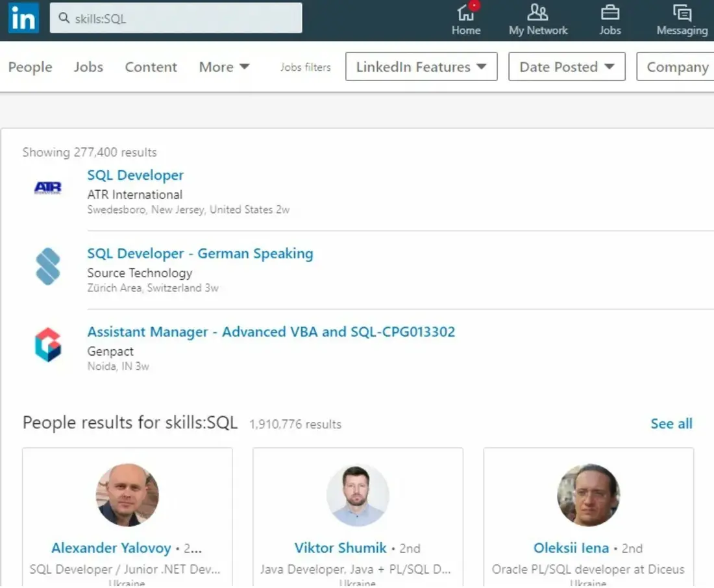
Task: Click 'Zürich Area, Switzerland 3w' location text
Action: 153,288
